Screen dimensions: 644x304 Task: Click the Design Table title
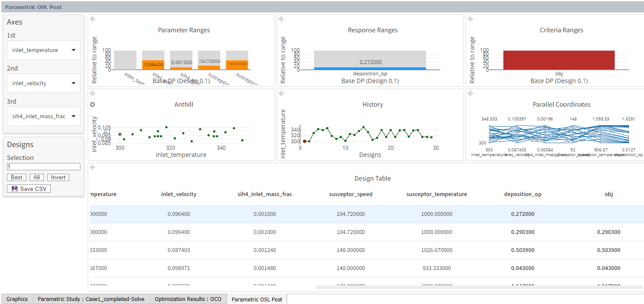click(373, 178)
